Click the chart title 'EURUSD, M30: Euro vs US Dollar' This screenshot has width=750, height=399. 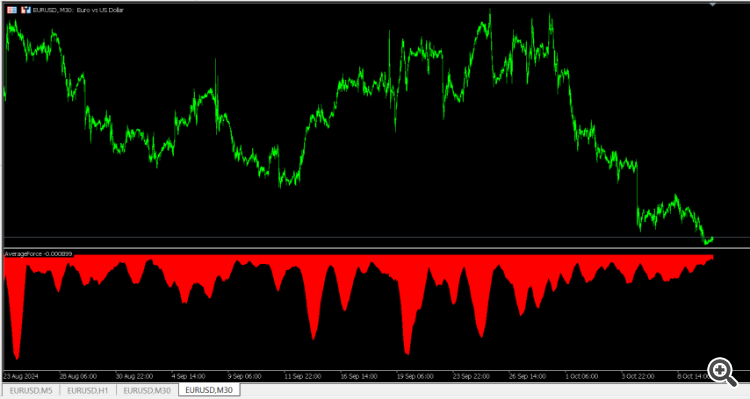[x=78, y=10]
